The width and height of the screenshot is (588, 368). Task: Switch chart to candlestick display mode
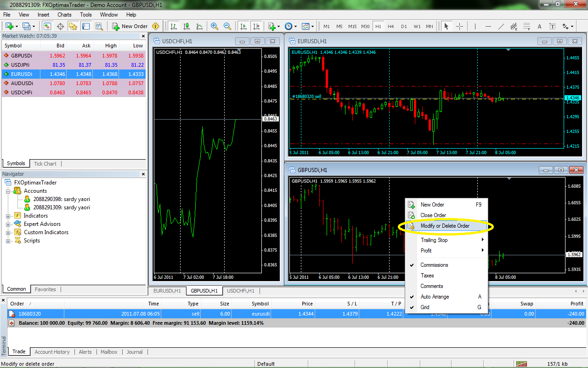pos(186,26)
